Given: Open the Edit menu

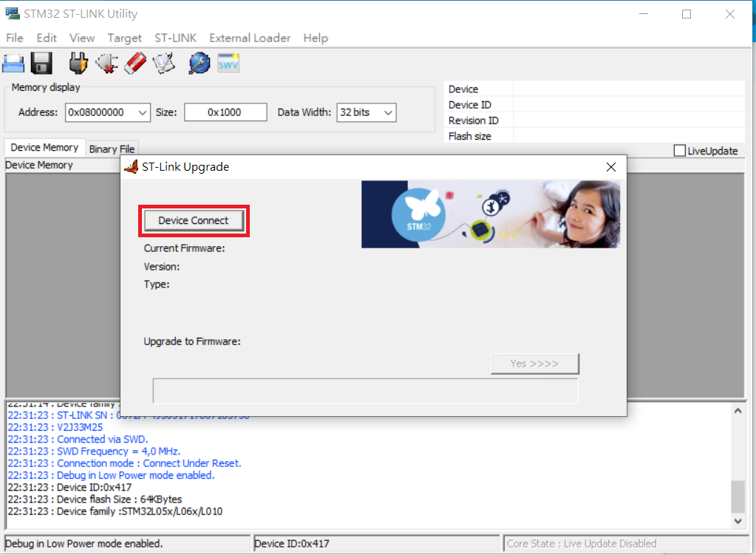Looking at the screenshot, I should [x=47, y=38].
